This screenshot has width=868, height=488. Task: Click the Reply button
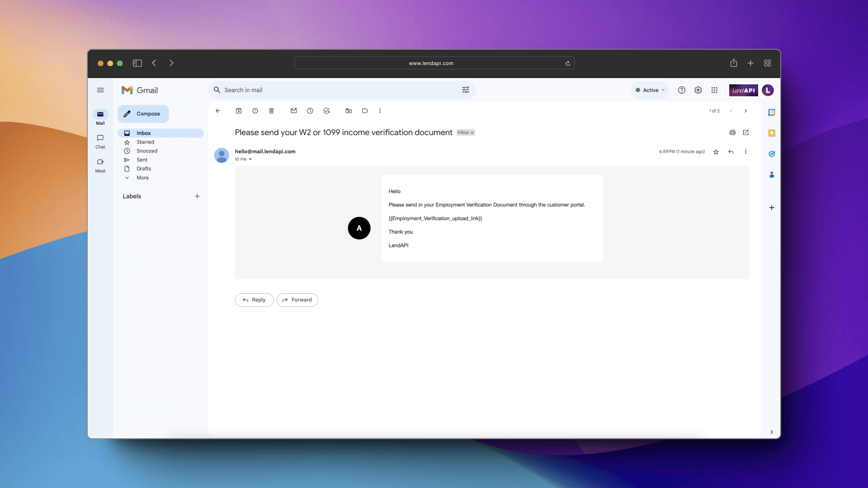[254, 300]
